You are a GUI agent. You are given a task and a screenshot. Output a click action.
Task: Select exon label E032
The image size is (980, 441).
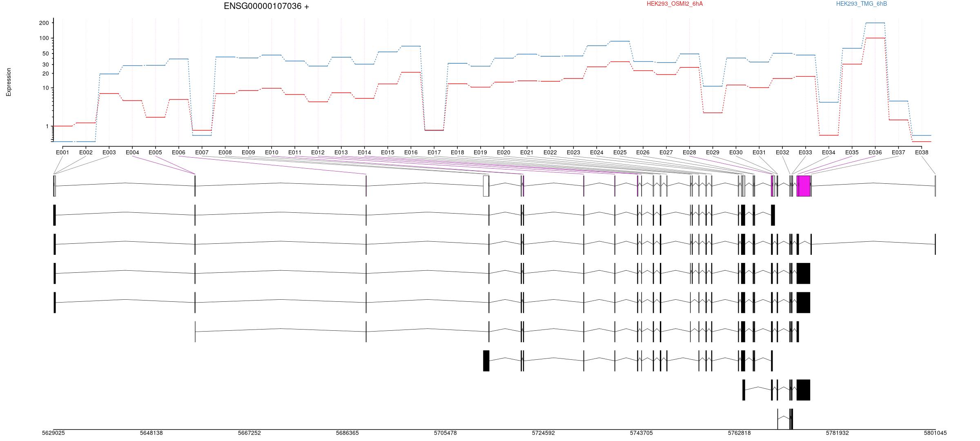tap(782, 152)
